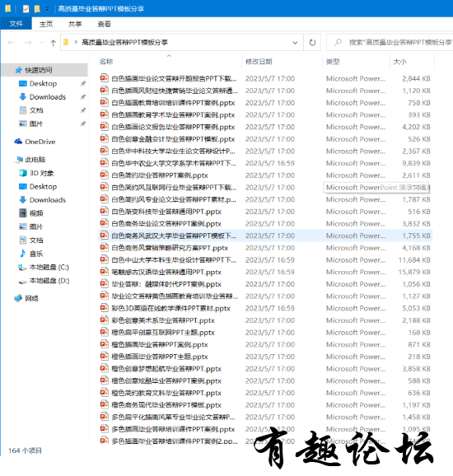Go back with the back arrow
This screenshot has width=453, height=476.
coord(12,43)
